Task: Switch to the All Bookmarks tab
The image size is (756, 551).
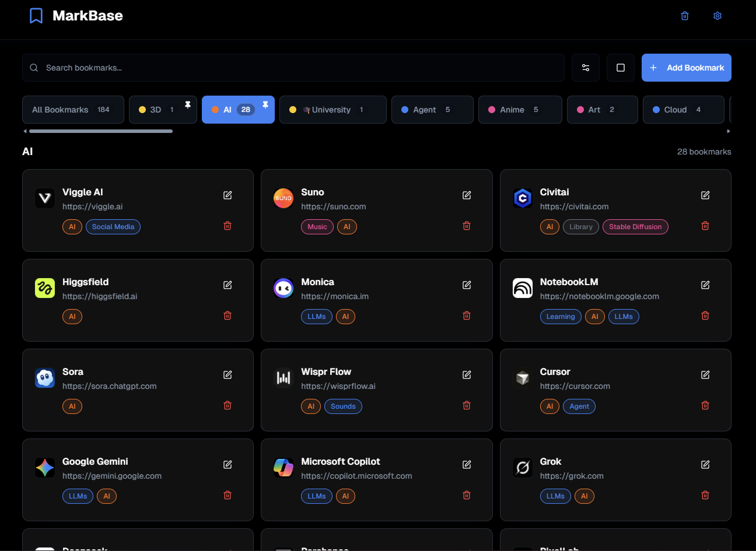Action: pos(73,109)
